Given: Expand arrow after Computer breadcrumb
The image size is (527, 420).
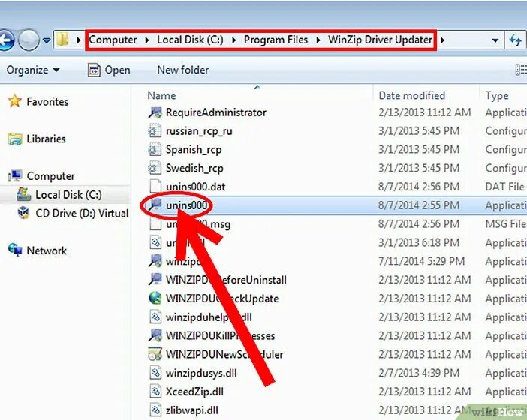Looking at the screenshot, I should [147, 40].
